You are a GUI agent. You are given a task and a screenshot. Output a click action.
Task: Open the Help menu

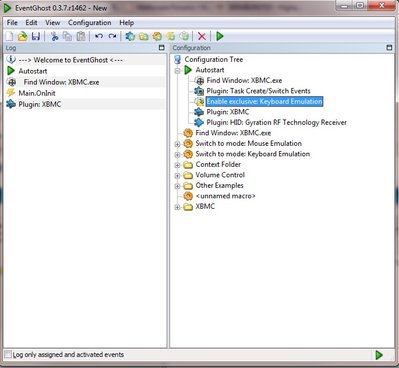point(127,23)
